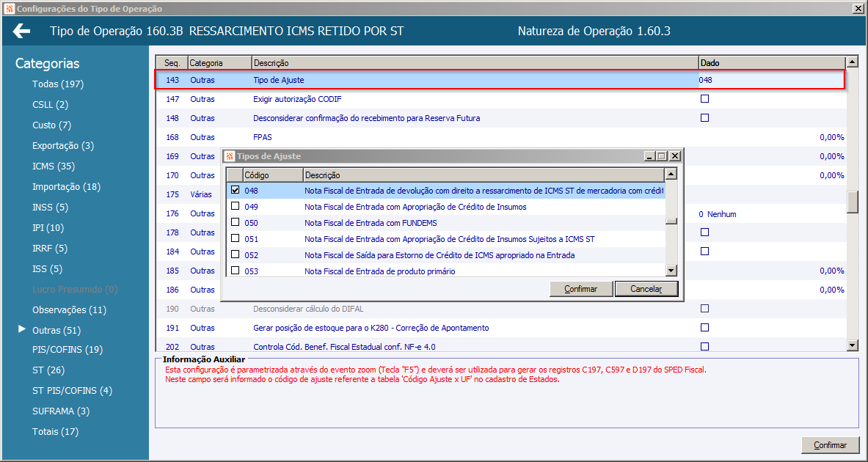
Task: Select the Custo (7) category
Action: click(52, 125)
